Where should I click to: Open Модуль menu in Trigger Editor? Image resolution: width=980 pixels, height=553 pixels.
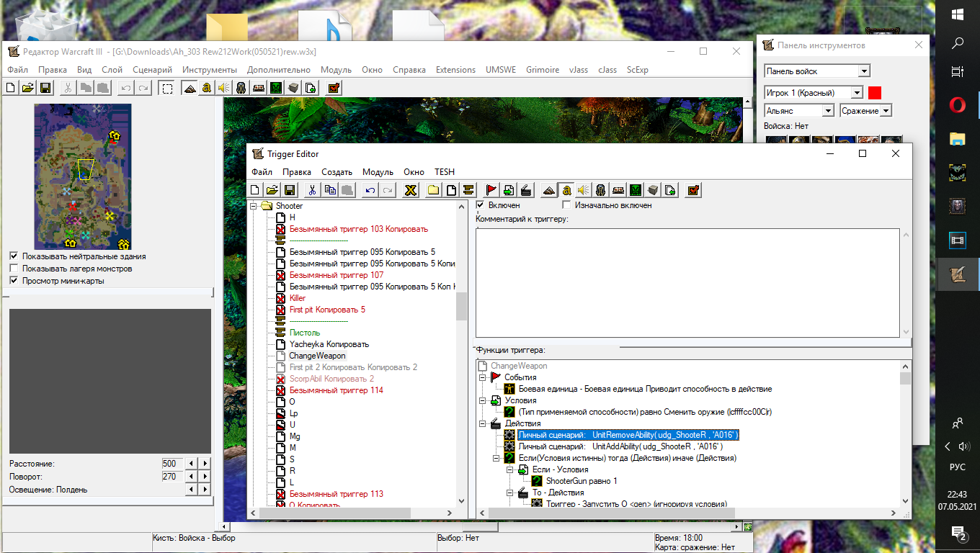pyautogui.click(x=378, y=172)
